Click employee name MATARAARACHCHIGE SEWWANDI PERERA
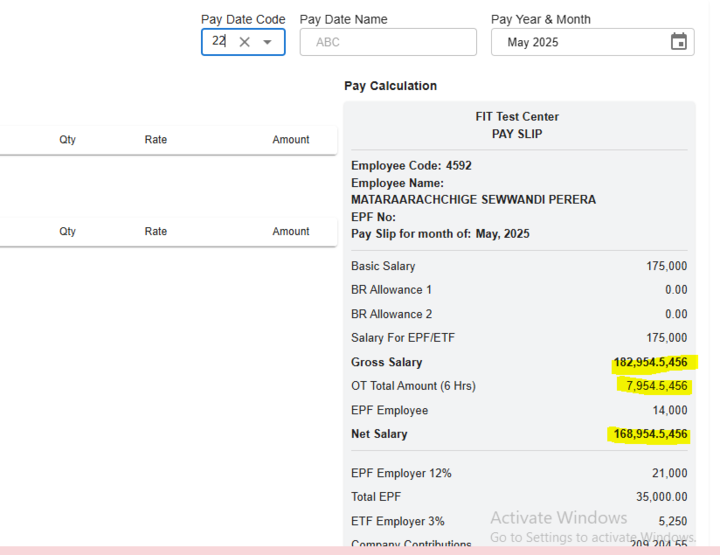720x555 pixels. 473,200
